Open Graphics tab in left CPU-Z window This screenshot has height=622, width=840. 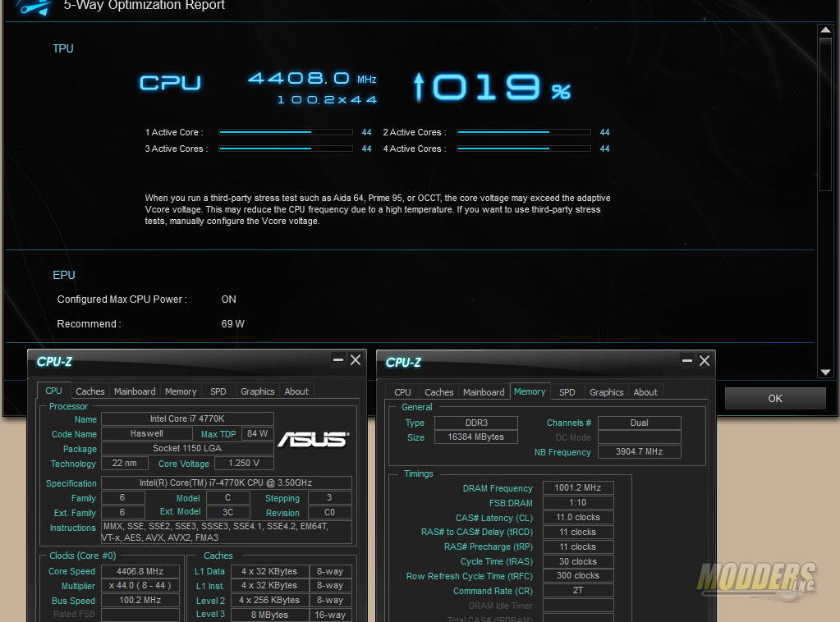pos(257,391)
